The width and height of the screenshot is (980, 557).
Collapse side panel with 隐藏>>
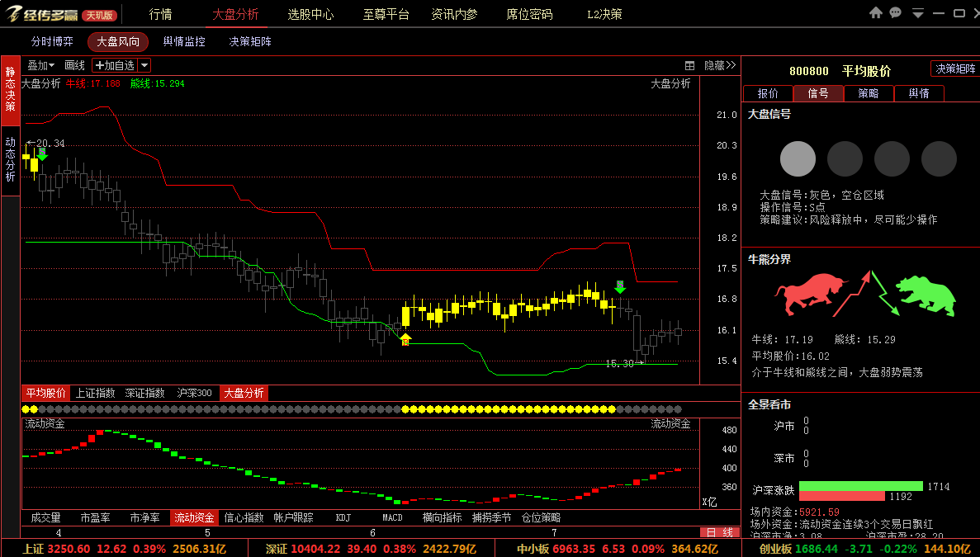click(720, 65)
